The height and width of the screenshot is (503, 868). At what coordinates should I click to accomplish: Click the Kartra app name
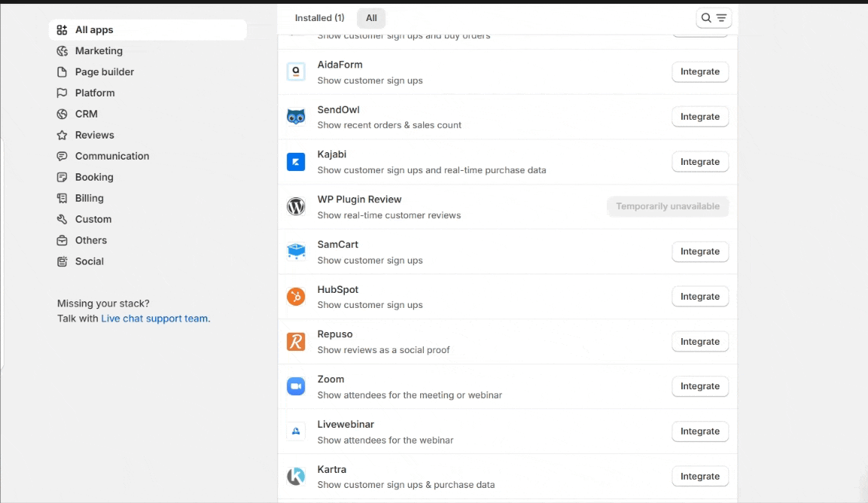[331, 469]
